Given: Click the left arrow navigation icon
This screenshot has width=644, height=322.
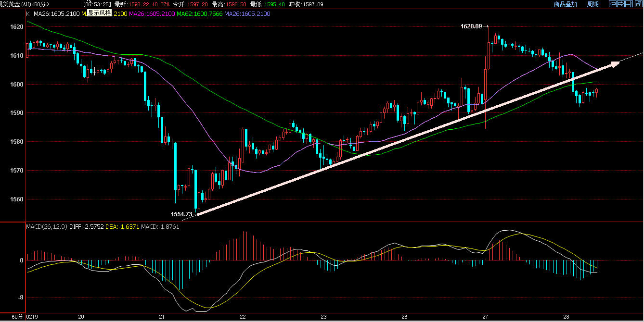Looking at the screenshot, I should click(x=612, y=4).
